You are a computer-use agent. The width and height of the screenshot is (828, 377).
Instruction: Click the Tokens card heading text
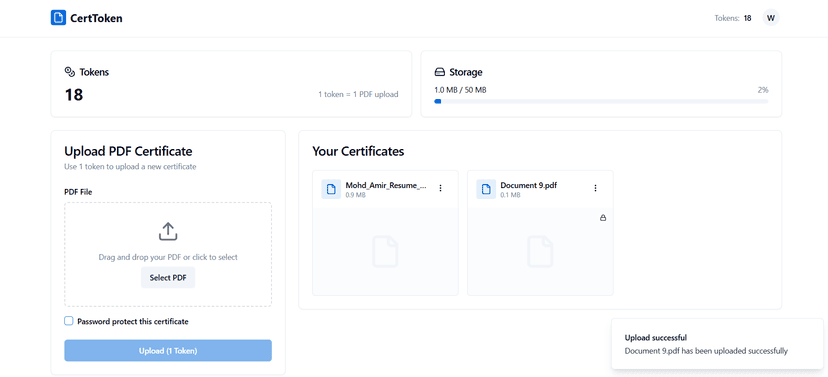[94, 72]
